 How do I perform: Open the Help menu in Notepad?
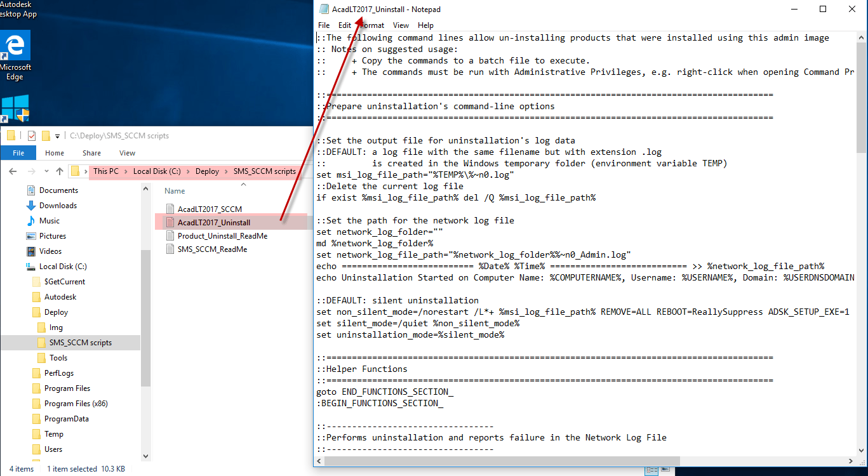tap(426, 25)
